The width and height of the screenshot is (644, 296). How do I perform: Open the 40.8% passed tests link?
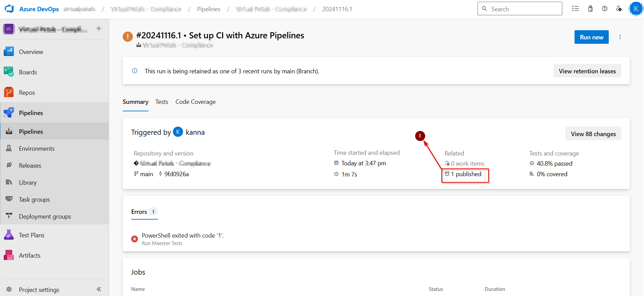click(x=555, y=163)
